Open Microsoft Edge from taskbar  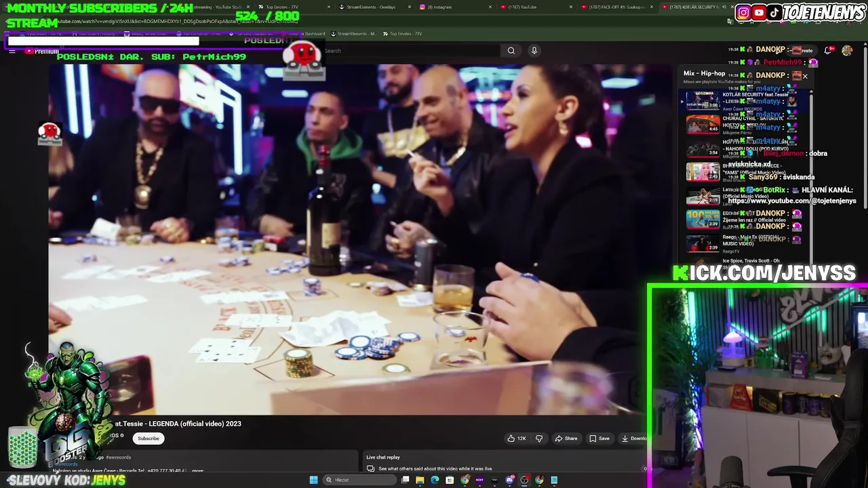(435, 480)
